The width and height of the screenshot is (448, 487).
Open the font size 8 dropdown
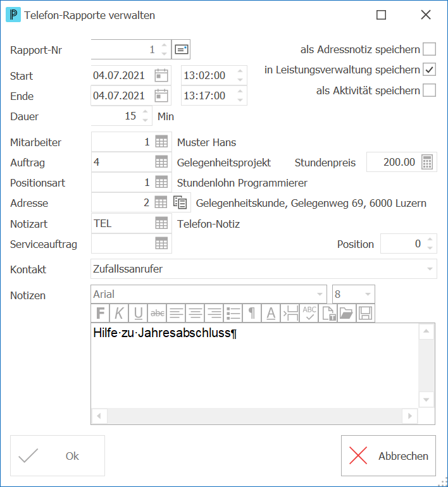368,294
